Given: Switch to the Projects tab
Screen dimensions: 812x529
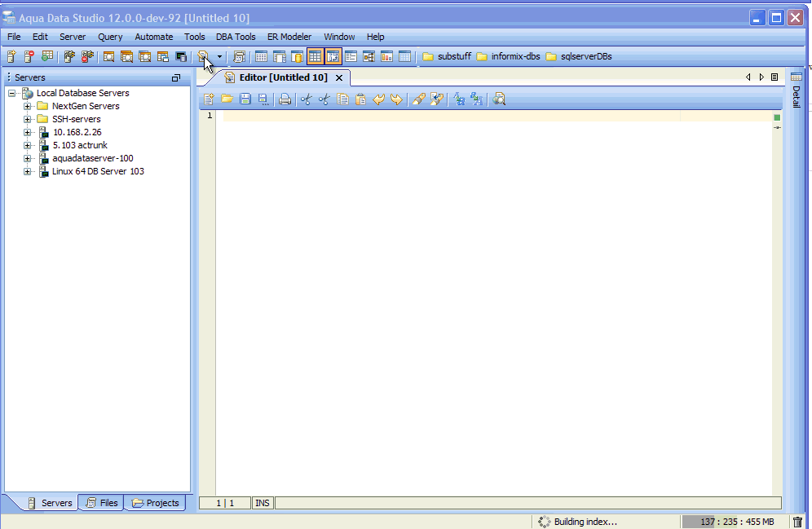Looking at the screenshot, I should pyautogui.click(x=156, y=503).
